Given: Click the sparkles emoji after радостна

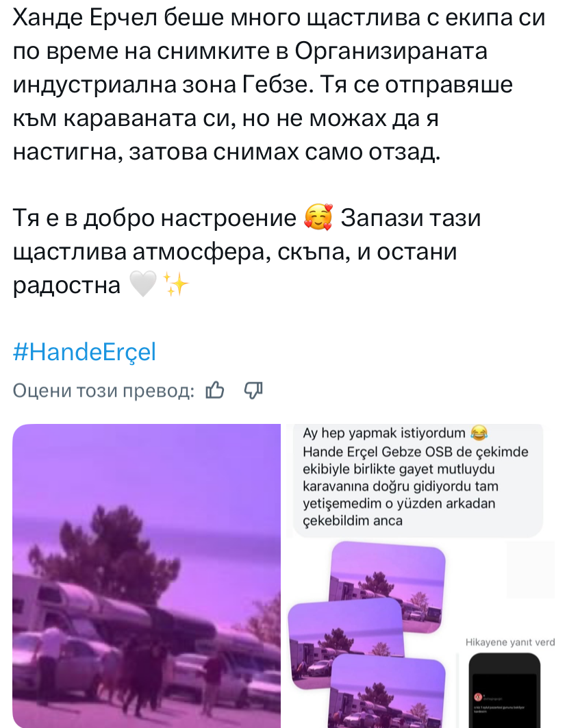Looking at the screenshot, I should tap(177, 285).
